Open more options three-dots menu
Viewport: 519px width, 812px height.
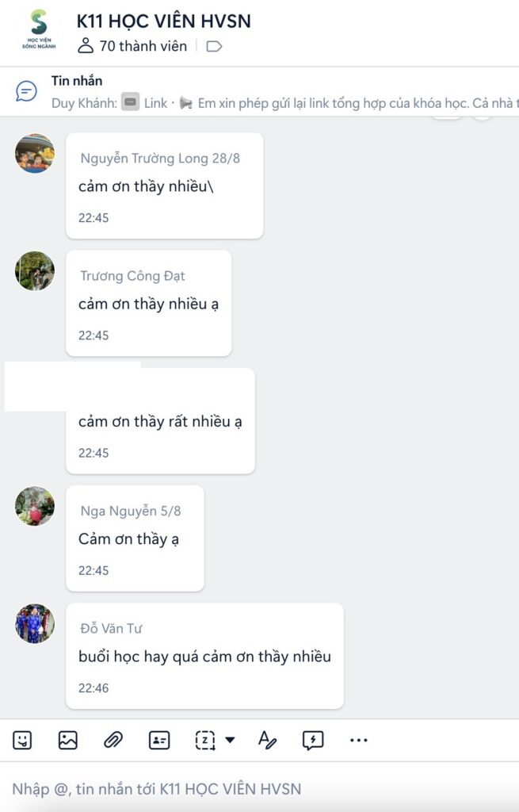tap(359, 740)
